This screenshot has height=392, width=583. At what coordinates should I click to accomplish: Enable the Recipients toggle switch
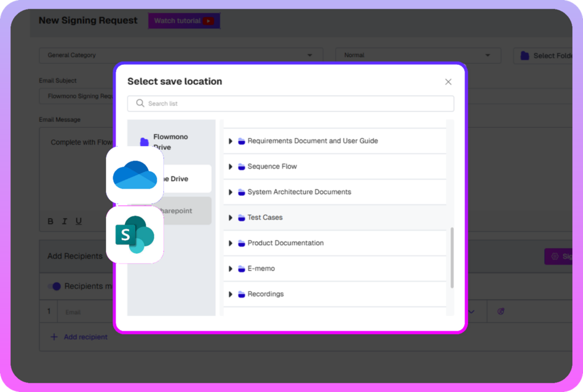(55, 286)
